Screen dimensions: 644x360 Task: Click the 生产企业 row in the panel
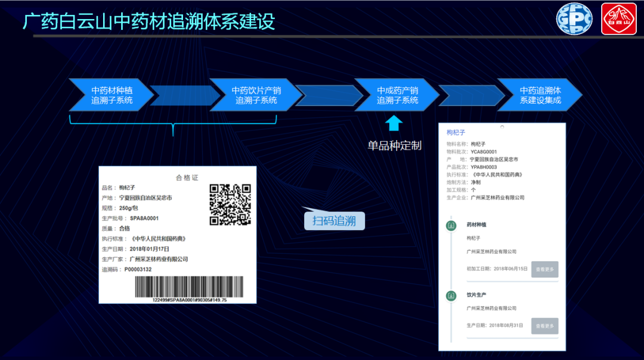tap(485, 198)
